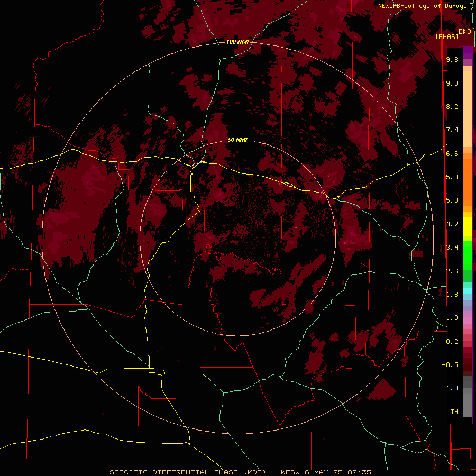Click the 6.6 color scale value
Viewport: 476px width, 476px height.
(452, 153)
